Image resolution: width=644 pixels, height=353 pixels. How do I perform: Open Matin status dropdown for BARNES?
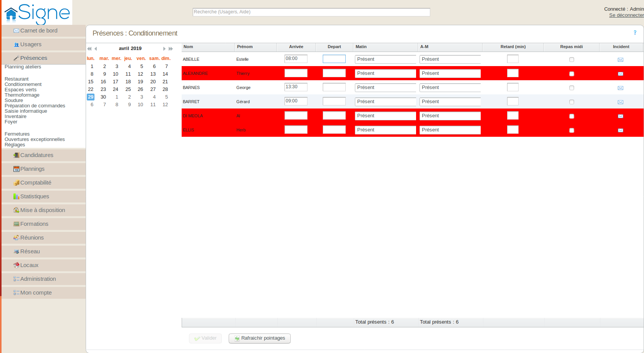pyautogui.click(x=385, y=87)
